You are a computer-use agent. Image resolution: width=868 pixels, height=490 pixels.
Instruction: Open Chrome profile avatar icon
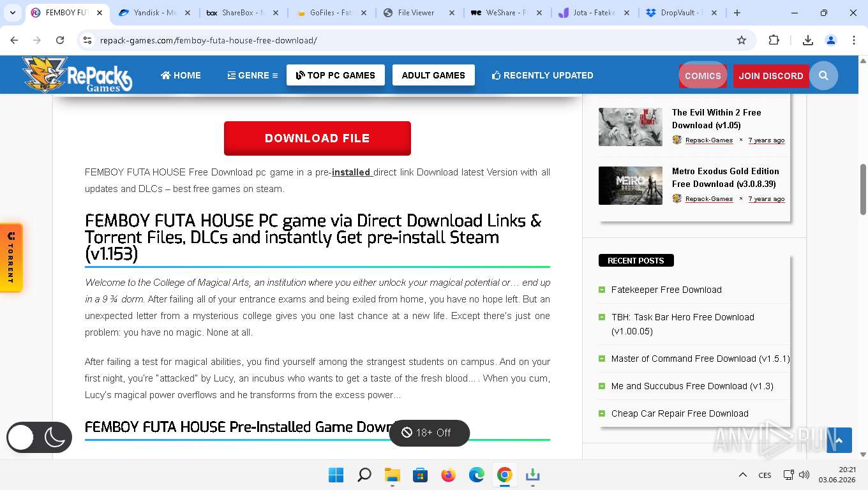click(831, 40)
